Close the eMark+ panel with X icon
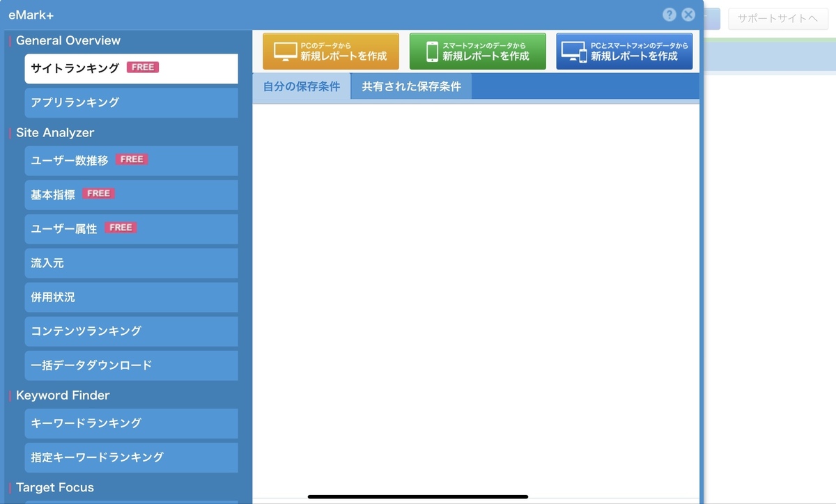Image resolution: width=836 pixels, height=504 pixels. 688,15
